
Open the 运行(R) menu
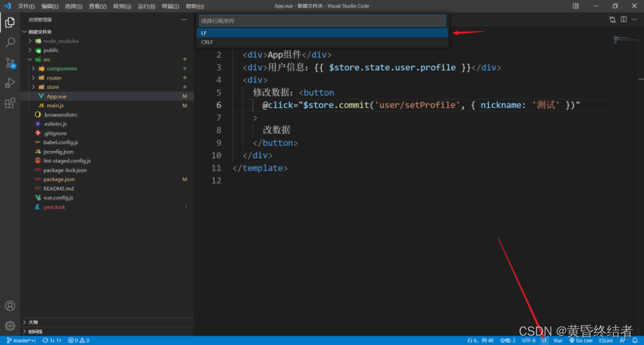146,6
